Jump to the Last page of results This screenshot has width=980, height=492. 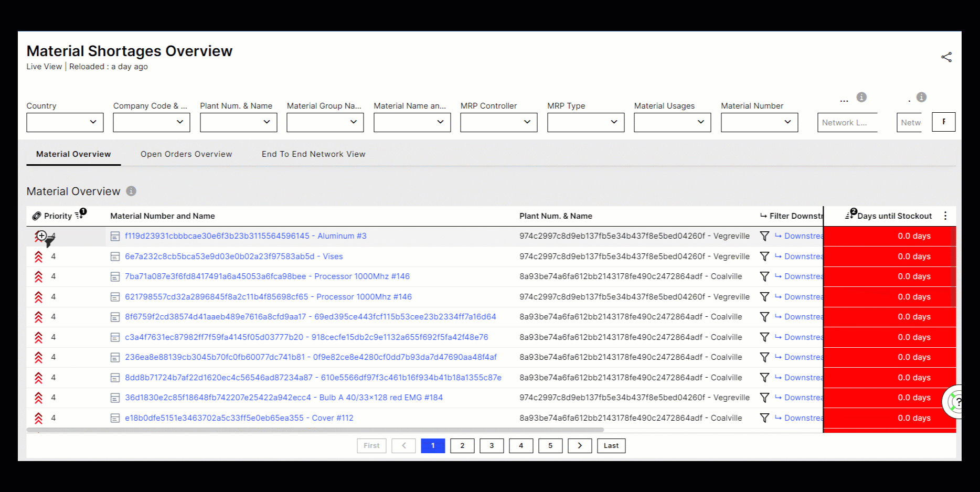(611, 445)
